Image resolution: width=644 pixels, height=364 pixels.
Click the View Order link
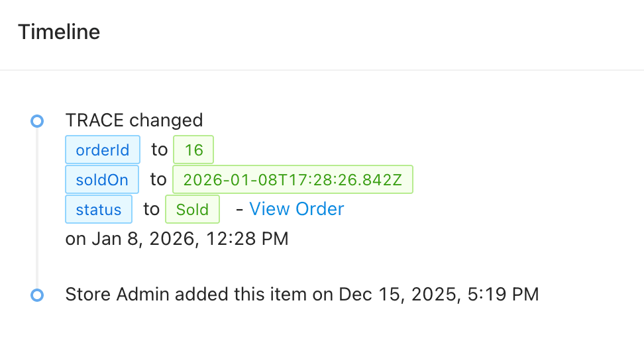296,209
